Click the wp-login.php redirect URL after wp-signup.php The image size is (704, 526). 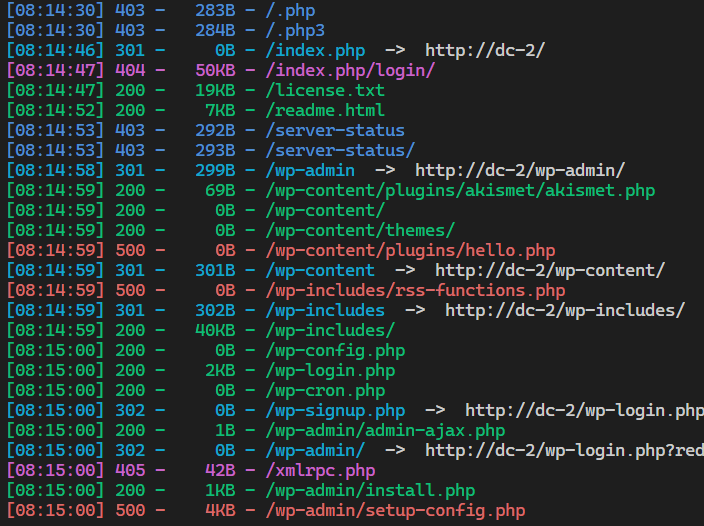coord(584,410)
